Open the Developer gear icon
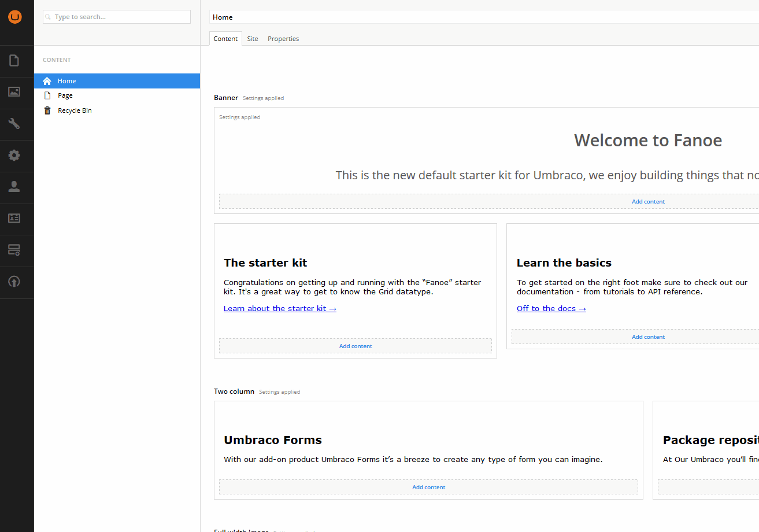This screenshot has height=532, width=759. click(x=14, y=155)
